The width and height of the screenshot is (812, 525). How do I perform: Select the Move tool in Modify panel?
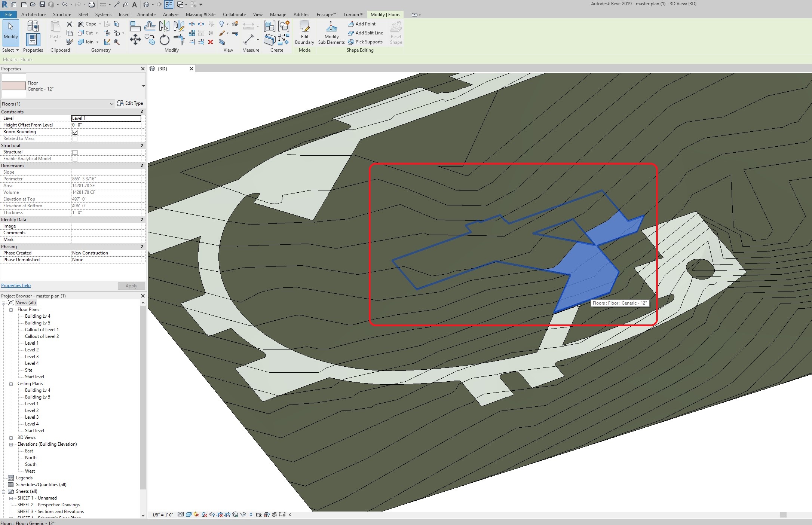135,39
